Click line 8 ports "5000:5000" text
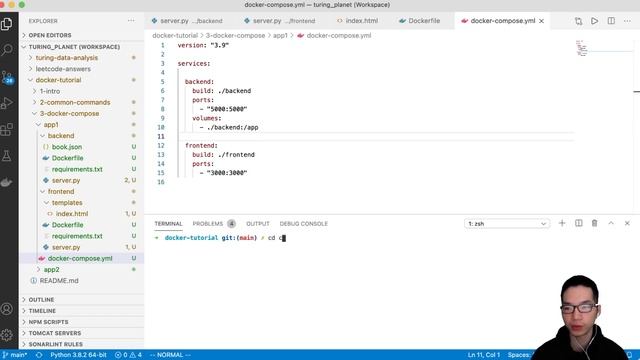This screenshot has width=640, height=360. tap(227, 109)
